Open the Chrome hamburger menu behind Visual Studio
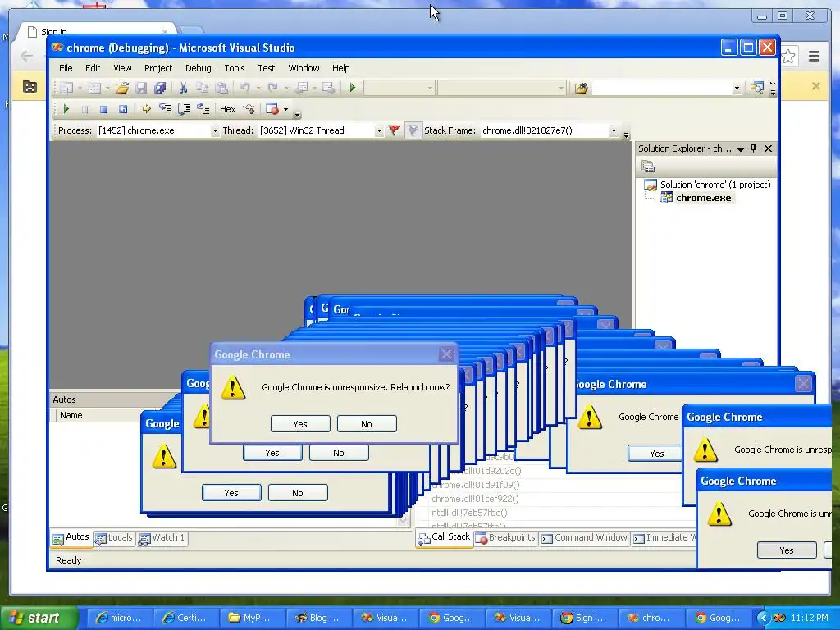 pos(815,57)
